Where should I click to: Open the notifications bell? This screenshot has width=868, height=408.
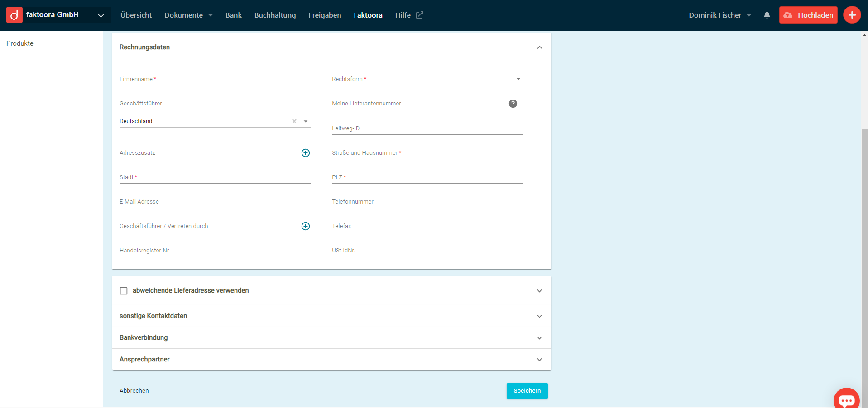click(767, 15)
